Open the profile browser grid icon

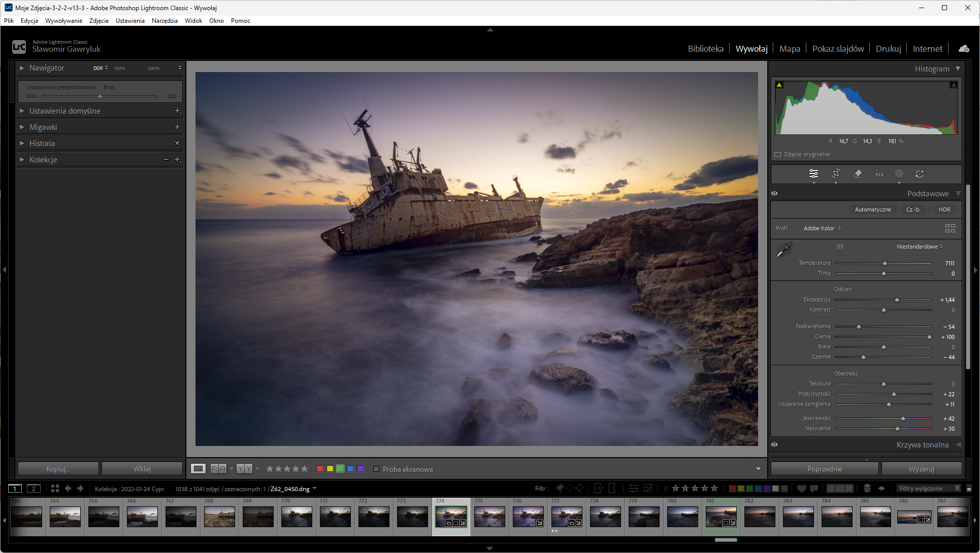click(950, 228)
